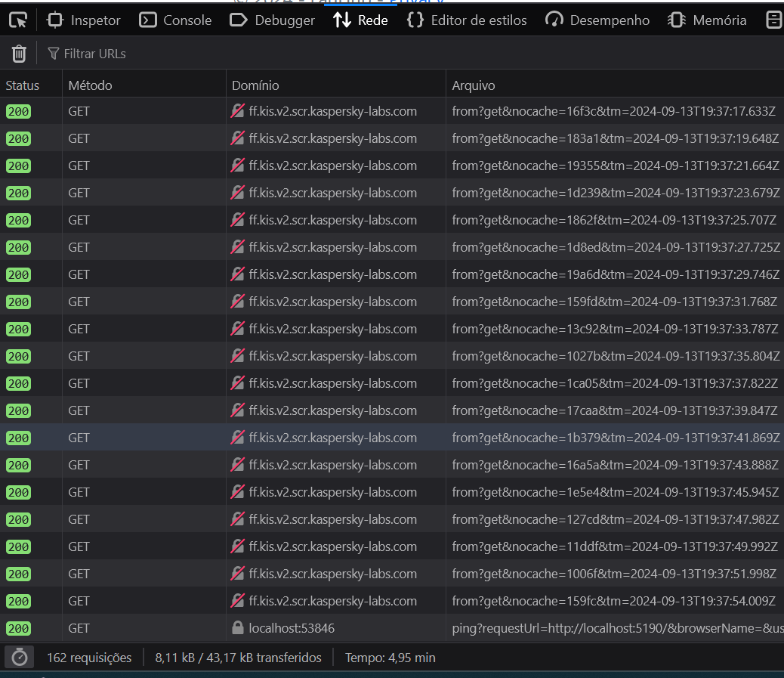Screen dimensions: 784x678
Task: Switch to Desempenho performance tab
Action: click(x=597, y=20)
